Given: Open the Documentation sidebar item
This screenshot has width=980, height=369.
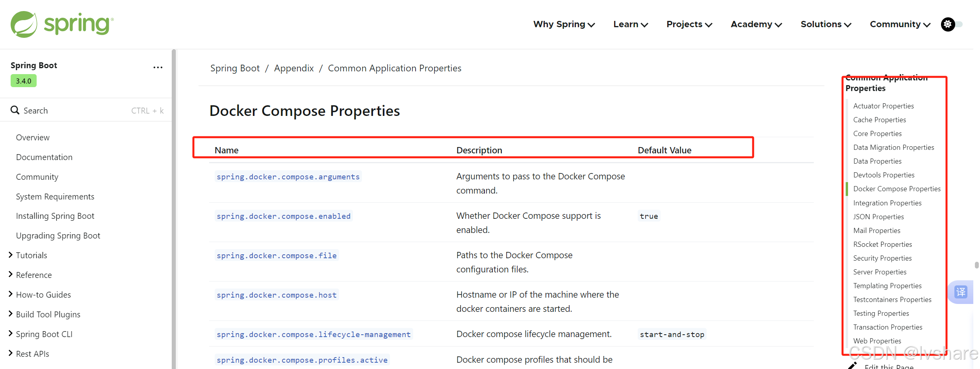Looking at the screenshot, I should pyautogui.click(x=44, y=157).
